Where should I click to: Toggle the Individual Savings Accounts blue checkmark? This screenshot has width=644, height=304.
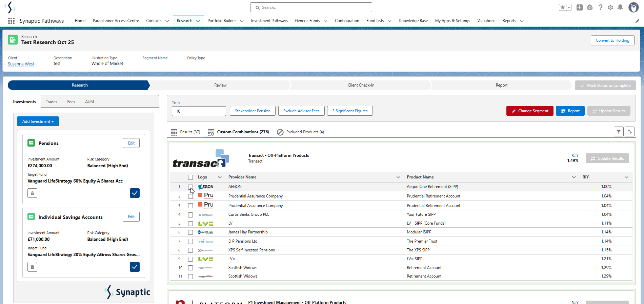coord(135,267)
